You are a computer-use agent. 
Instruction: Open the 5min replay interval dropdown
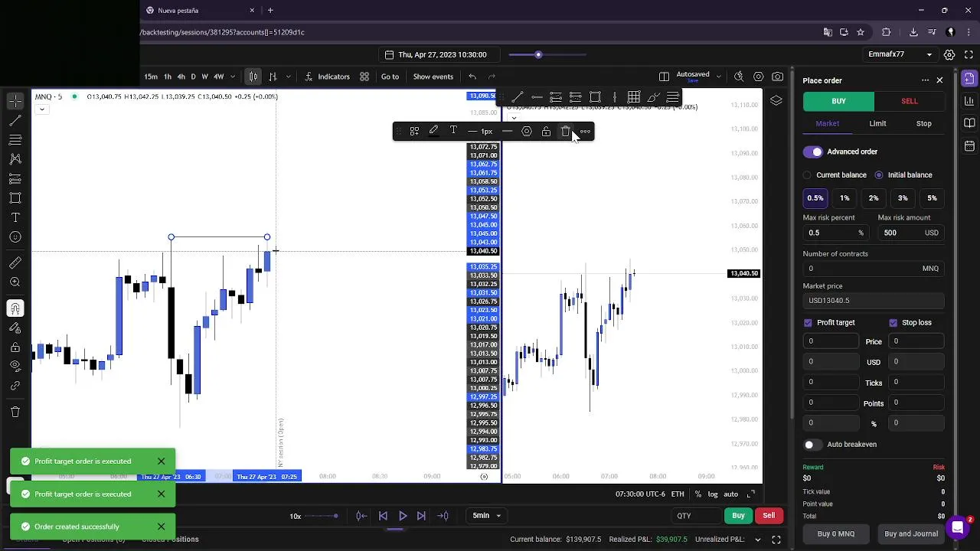click(485, 516)
